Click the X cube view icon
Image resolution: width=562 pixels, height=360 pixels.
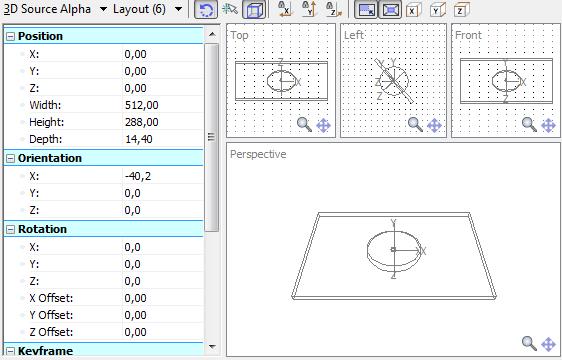(414, 10)
